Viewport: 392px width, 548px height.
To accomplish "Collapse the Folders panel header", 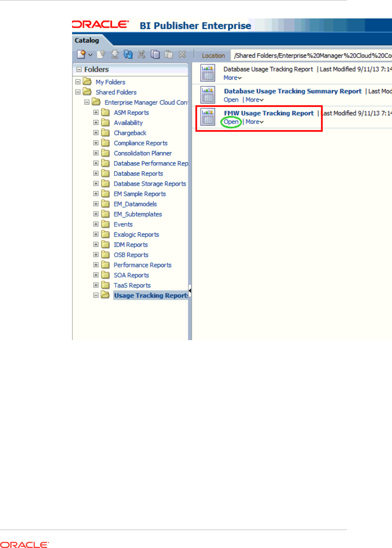I will [79, 70].
